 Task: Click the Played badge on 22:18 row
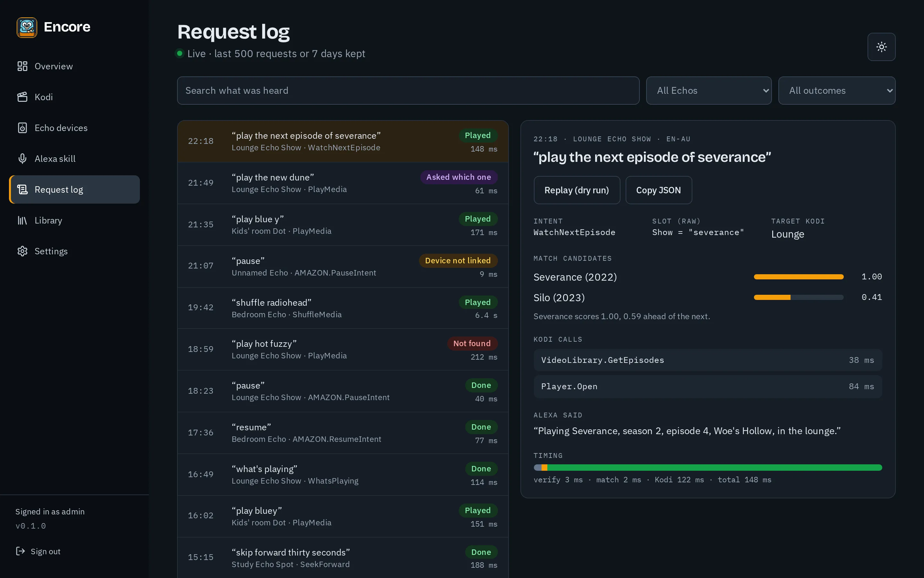(x=478, y=135)
